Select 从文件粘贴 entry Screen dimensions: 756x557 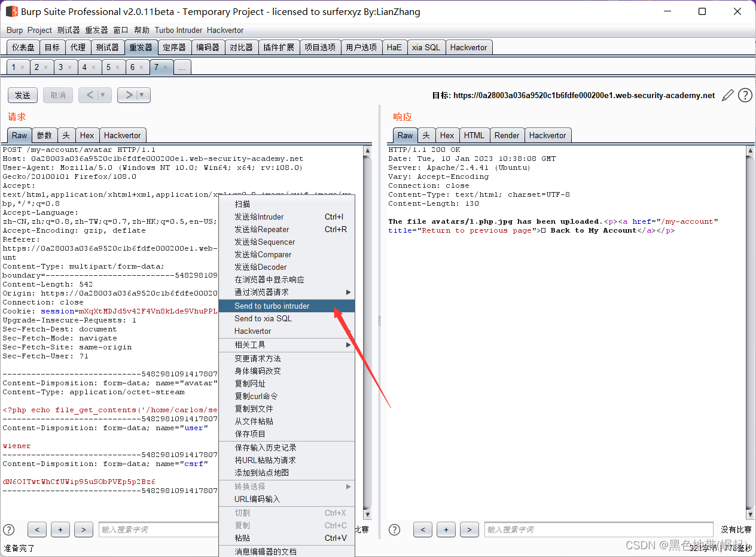point(286,421)
